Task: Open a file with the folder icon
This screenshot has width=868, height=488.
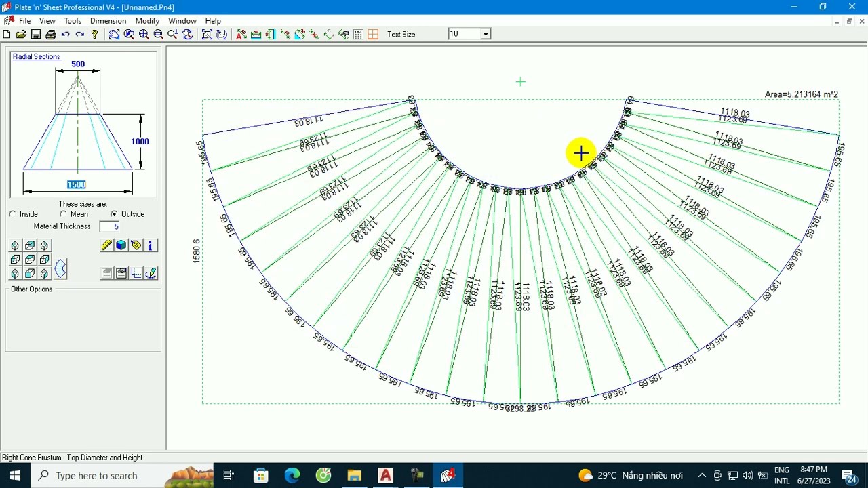Action: point(21,34)
